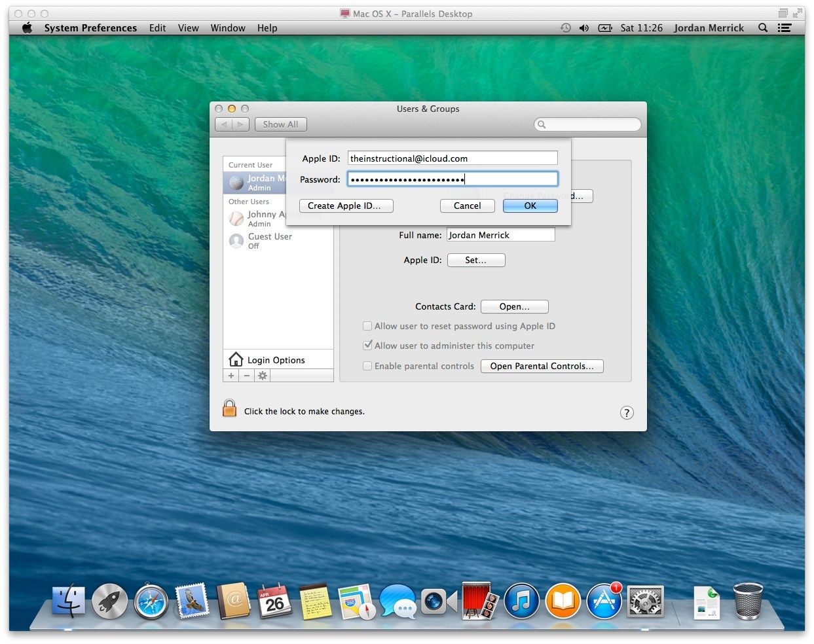The width and height of the screenshot is (814, 644).
Task: Disable allow user to administer this computer
Action: coord(367,346)
